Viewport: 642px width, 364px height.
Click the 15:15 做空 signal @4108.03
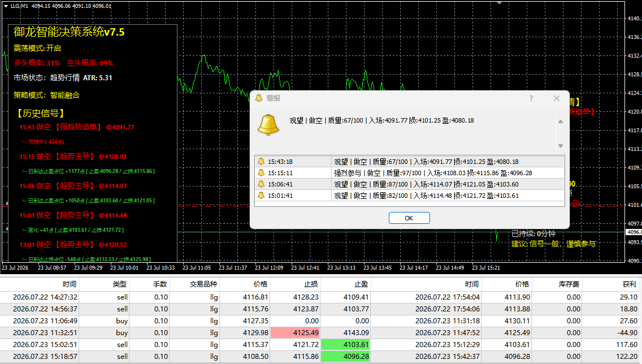pyautogui.click(x=73, y=157)
